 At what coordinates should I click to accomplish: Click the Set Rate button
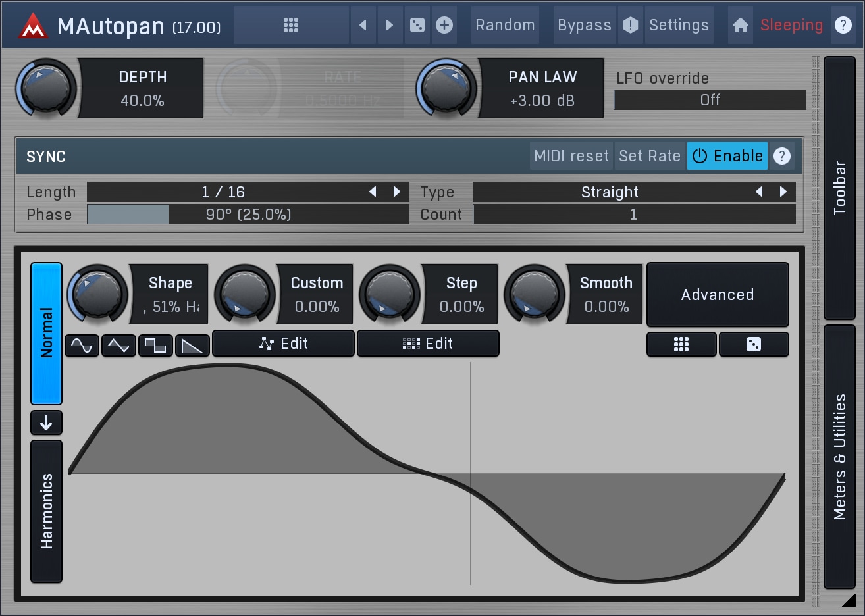(x=650, y=156)
